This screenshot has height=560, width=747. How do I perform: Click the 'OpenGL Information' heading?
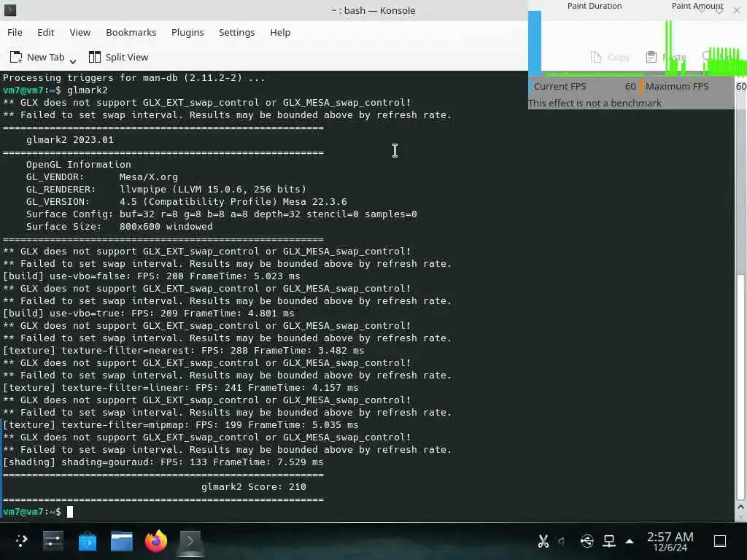pyautogui.click(x=79, y=164)
